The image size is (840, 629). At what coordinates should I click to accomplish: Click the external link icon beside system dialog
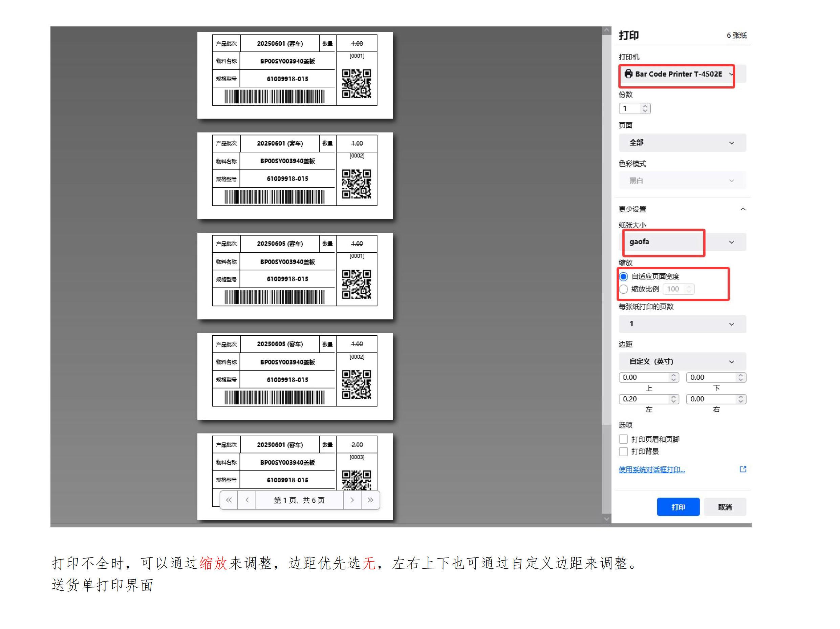tap(743, 469)
